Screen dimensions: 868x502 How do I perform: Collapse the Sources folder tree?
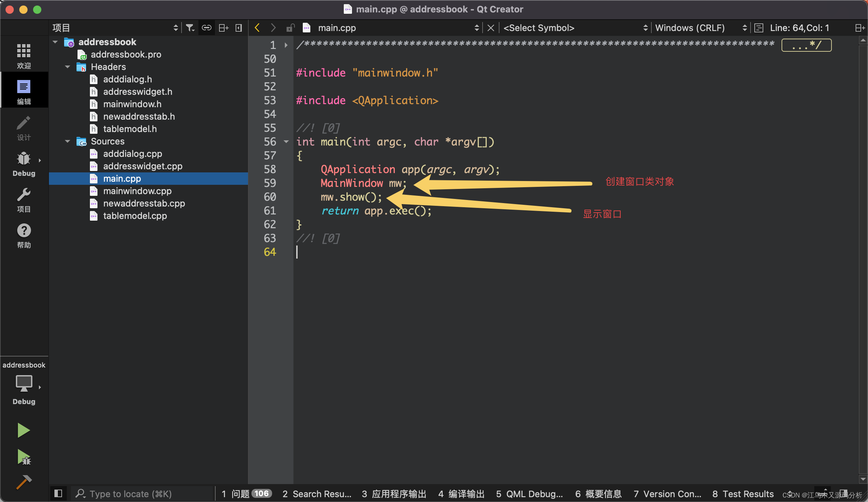coord(68,141)
